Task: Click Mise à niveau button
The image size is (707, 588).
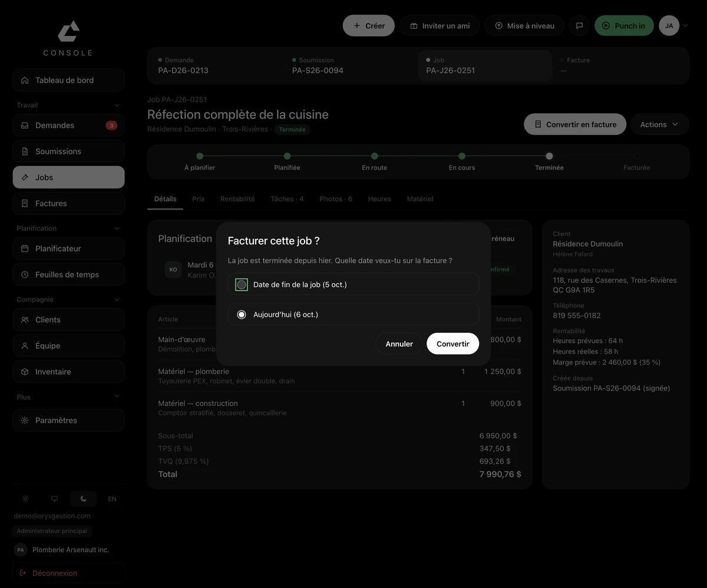Action: click(524, 26)
